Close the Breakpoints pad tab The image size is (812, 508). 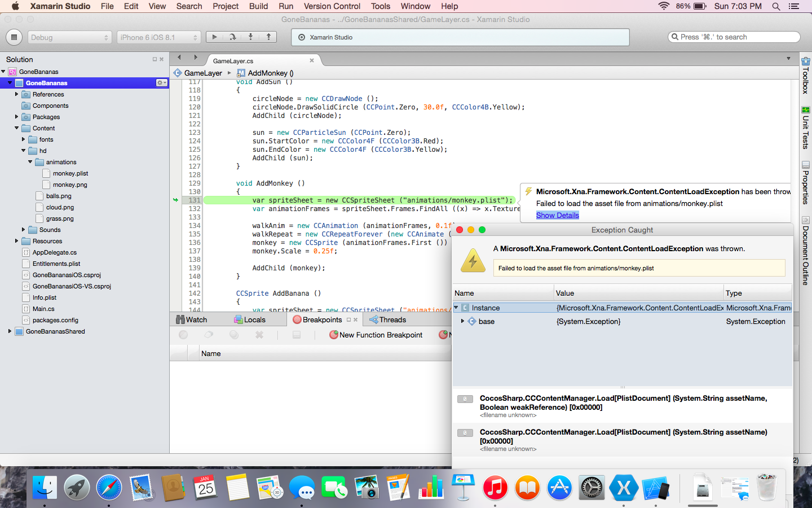pos(356,320)
